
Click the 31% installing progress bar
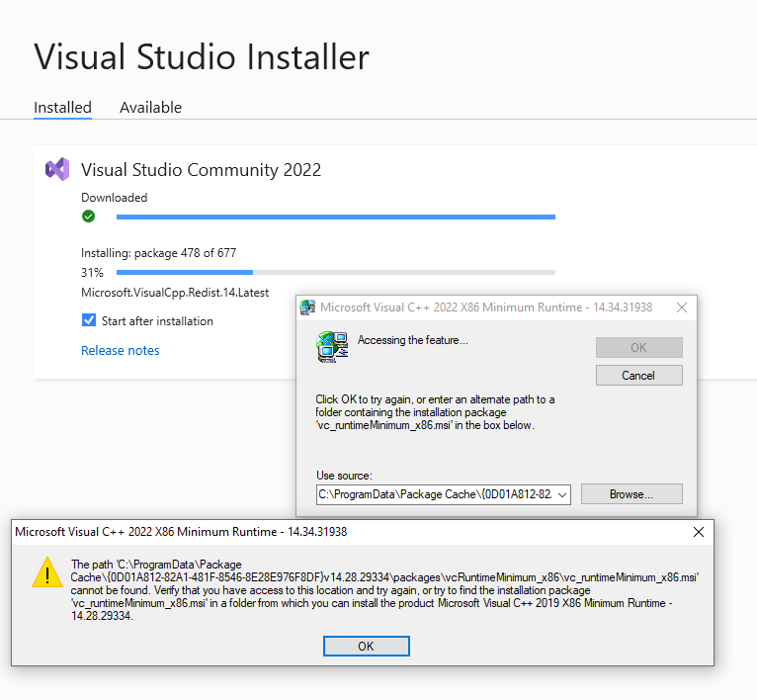pyautogui.click(x=336, y=273)
